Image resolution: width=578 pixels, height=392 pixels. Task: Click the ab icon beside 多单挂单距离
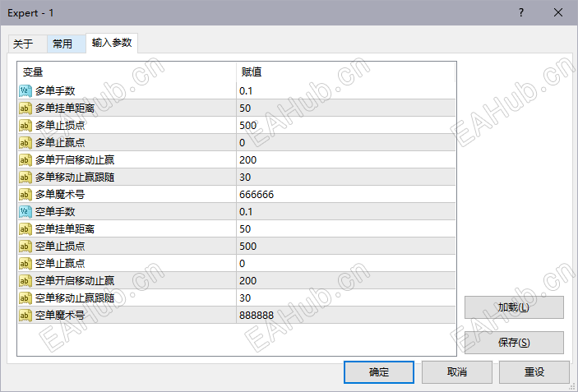point(25,108)
